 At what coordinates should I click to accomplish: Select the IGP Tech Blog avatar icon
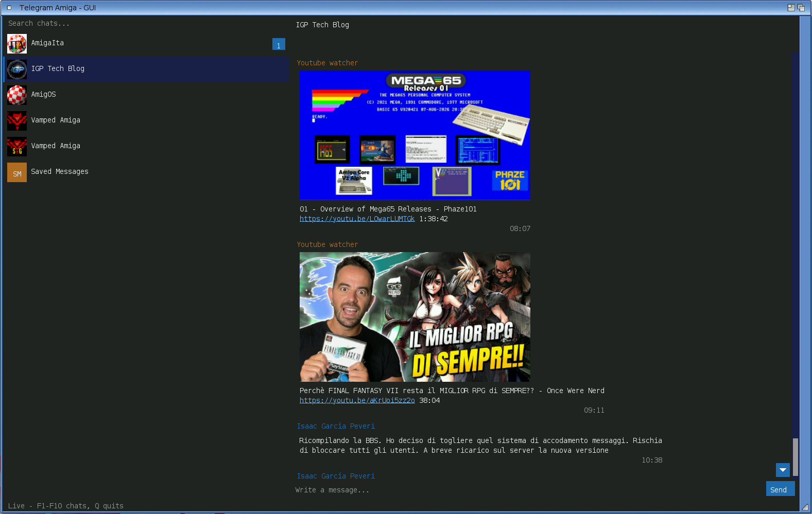click(x=17, y=69)
